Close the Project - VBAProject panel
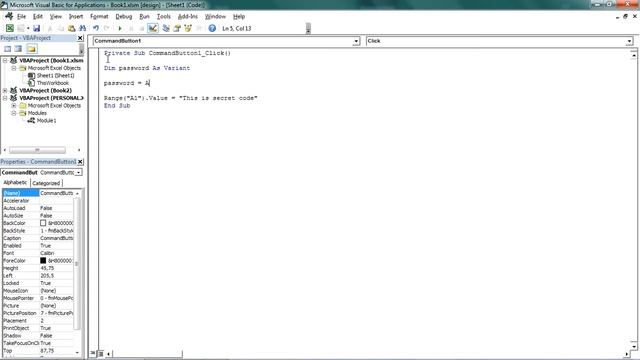Image resolution: width=640 pixels, height=360 pixels. tap(80, 38)
